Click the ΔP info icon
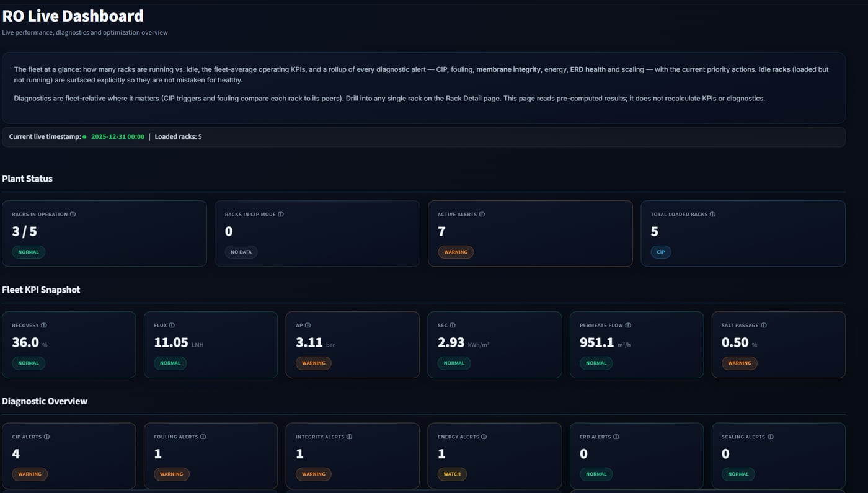The width and height of the screenshot is (868, 493). 308,326
